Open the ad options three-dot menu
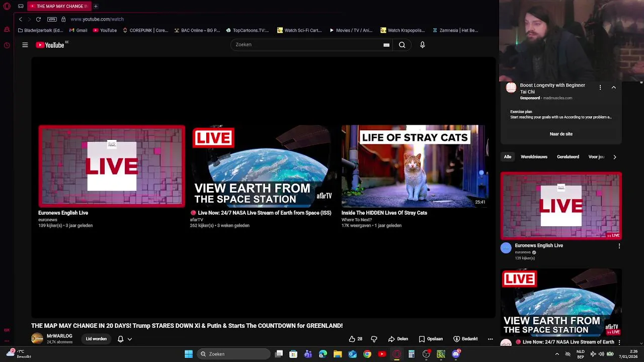Screen dimensions: 644x362 tap(600, 87)
